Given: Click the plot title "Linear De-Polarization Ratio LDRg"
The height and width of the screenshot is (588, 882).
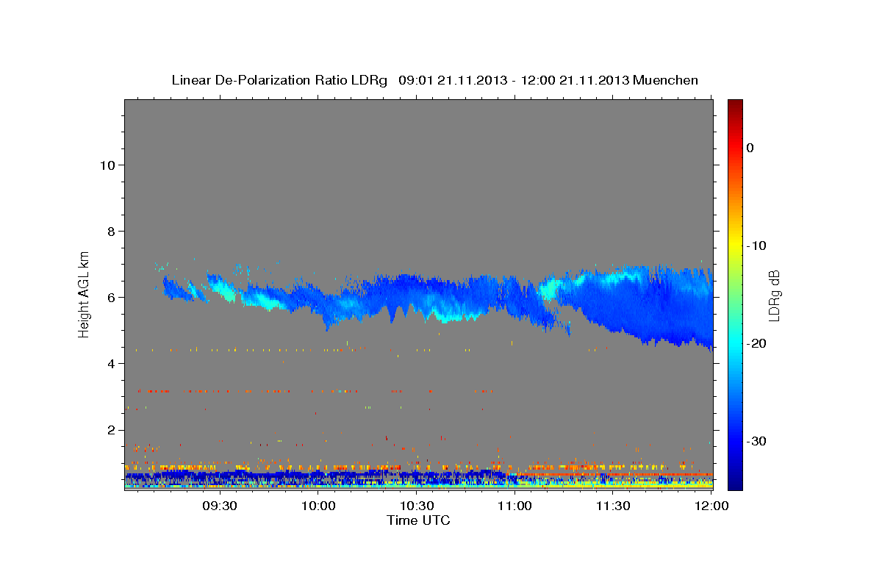Looking at the screenshot, I should (279, 80).
